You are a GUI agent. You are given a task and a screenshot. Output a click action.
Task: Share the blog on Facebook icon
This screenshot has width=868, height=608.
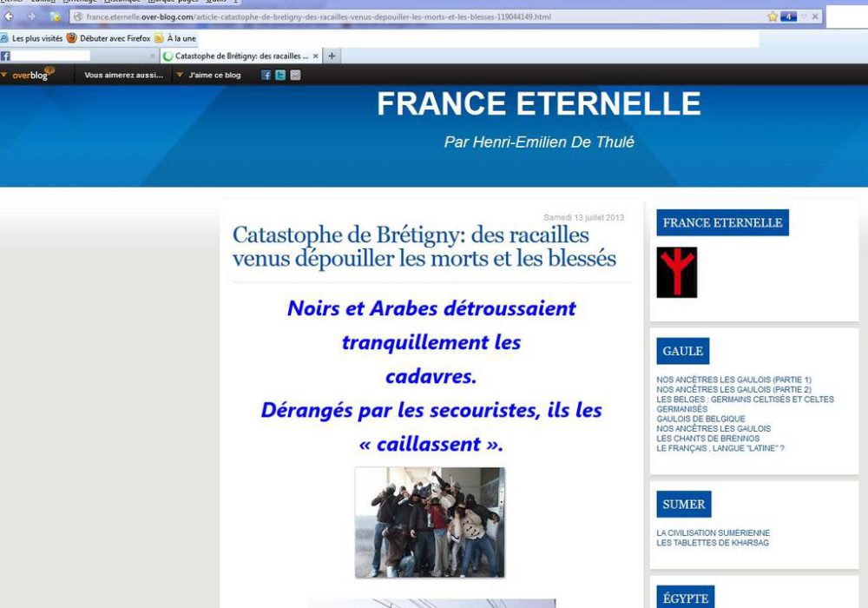pos(266,76)
